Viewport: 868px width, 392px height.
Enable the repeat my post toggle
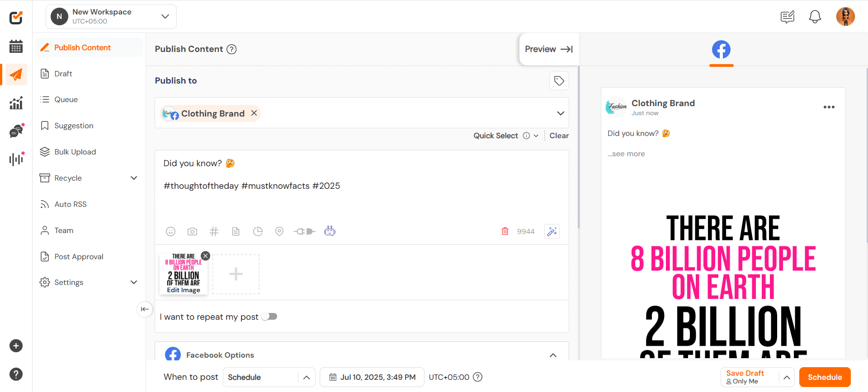[269, 317]
